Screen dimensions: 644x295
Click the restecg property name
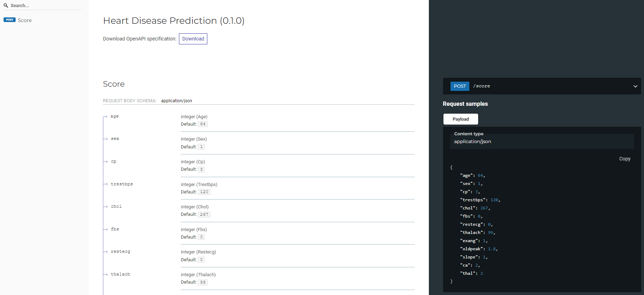pyautogui.click(x=120, y=252)
